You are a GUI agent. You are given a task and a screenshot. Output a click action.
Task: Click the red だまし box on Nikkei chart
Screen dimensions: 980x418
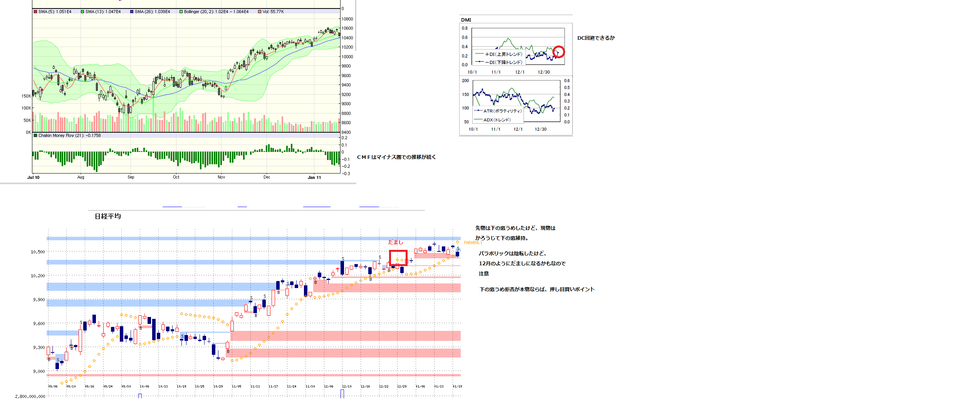[398, 258]
